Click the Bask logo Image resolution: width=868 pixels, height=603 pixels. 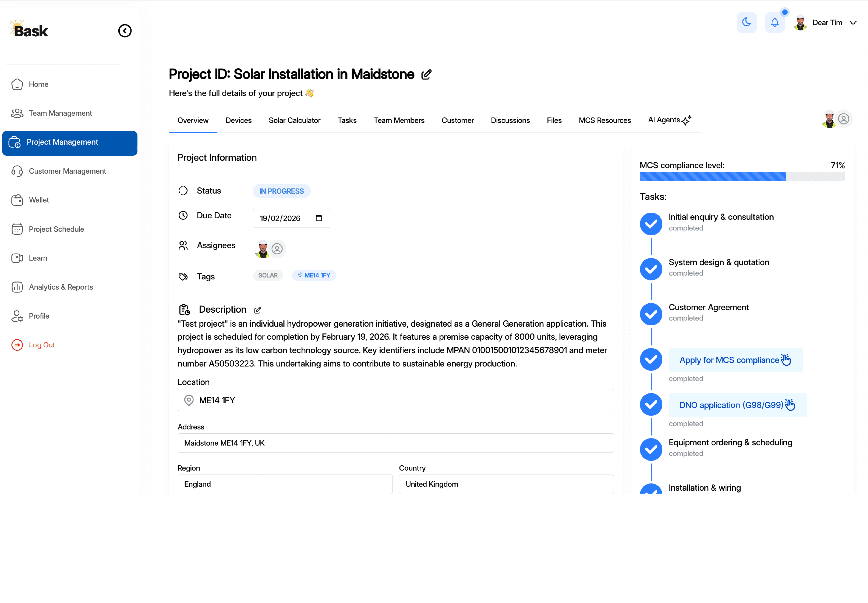[x=28, y=28]
